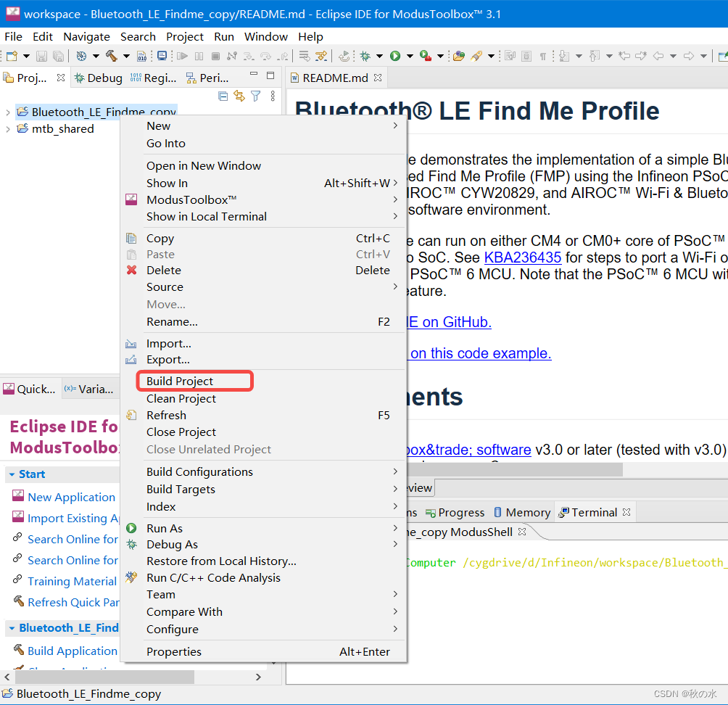
Task: Click the Previous Annotation toolbar icon
Action: (x=595, y=56)
